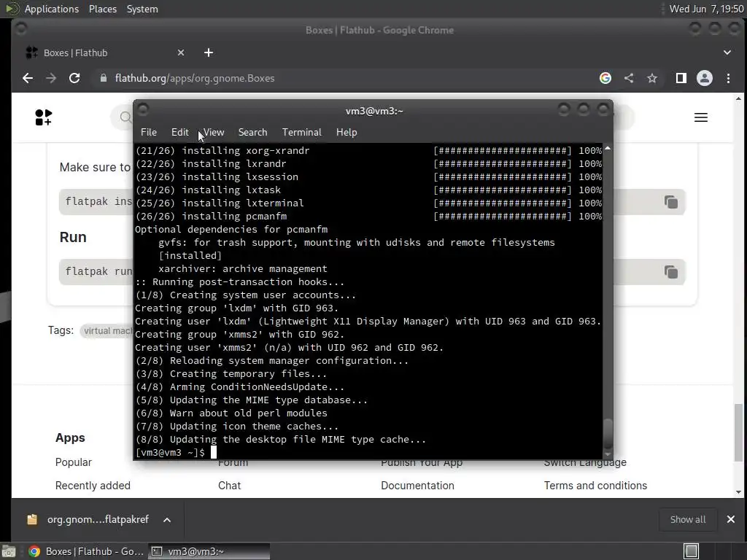
Task: Click the Google icon in the address bar
Action: [x=605, y=78]
